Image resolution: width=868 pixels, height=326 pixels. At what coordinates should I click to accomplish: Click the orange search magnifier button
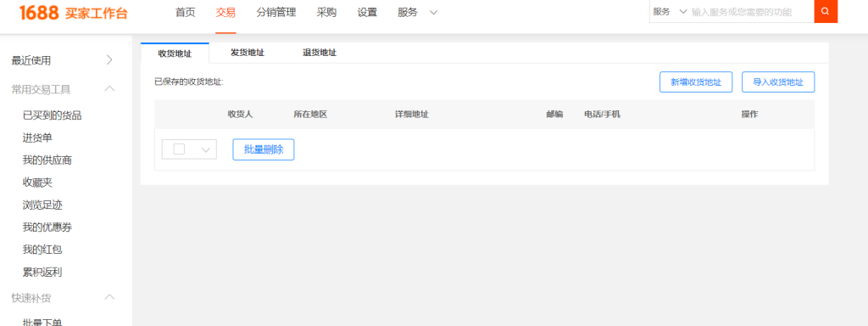coord(826,11)
